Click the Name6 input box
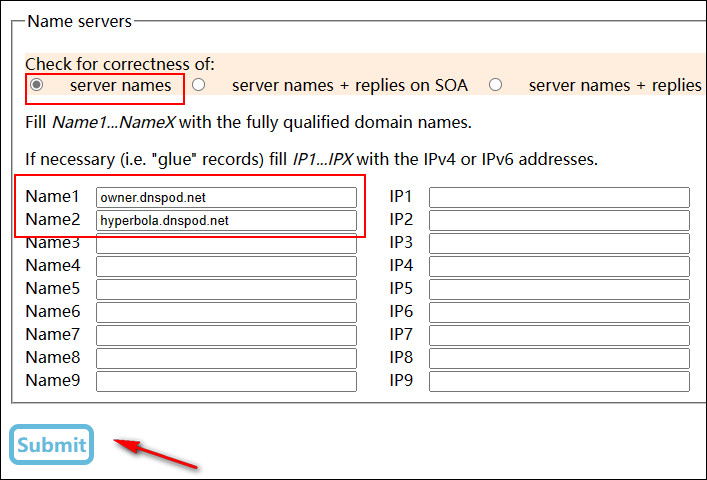Viewport: 707px width, 480px height. click(x=226, y=312)
